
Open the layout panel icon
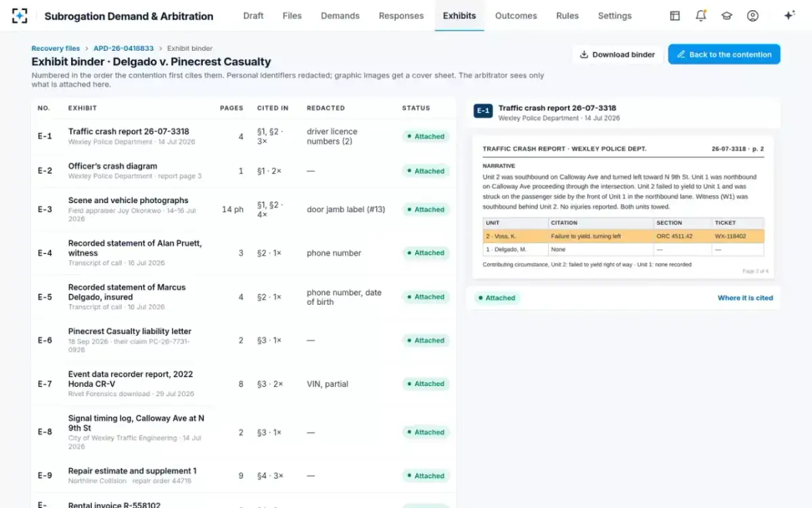pos(675,16)
